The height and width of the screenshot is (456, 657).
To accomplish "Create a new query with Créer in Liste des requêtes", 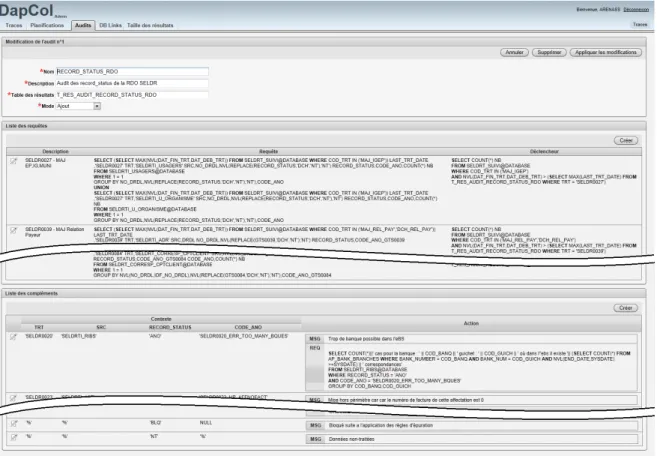I will click(x=626, y=140).
